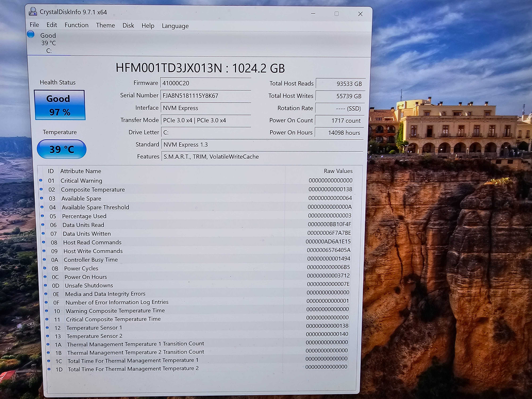Viewport: 532px width, 399px height.
Task: Click raw value 0000000BB10F4F of Data Units Read
Action: pyautogui.click(x=329, y=224)
